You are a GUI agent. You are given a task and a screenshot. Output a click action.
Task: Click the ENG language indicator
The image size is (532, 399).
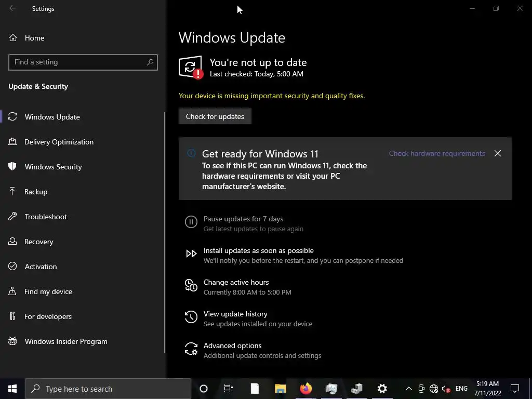(461, 389)
